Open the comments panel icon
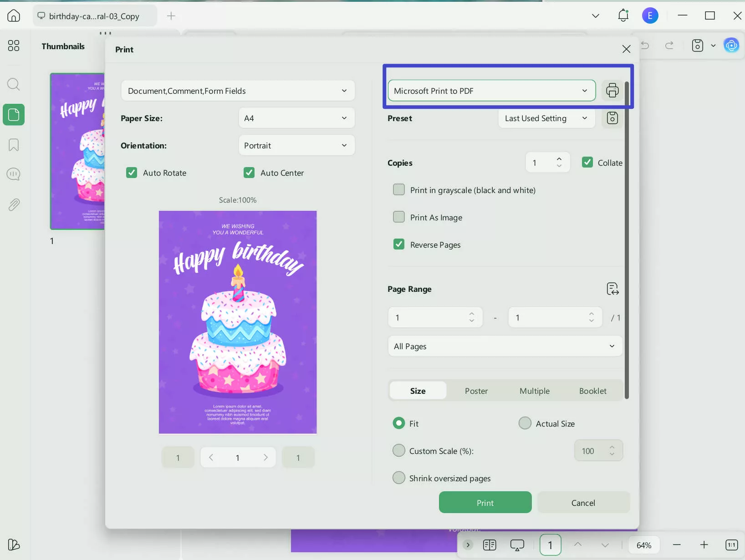This screenshot has height=560, width=745. tap(14, 174)
